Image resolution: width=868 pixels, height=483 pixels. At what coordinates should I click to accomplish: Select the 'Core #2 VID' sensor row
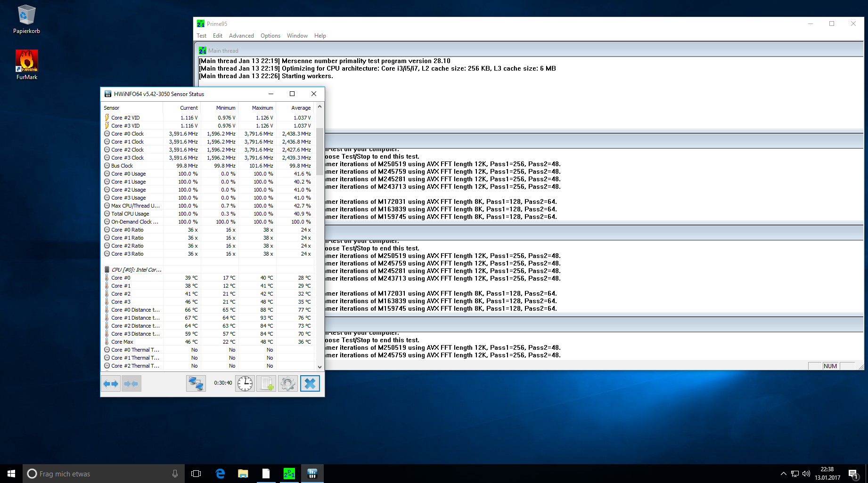(x=208, y=118)
